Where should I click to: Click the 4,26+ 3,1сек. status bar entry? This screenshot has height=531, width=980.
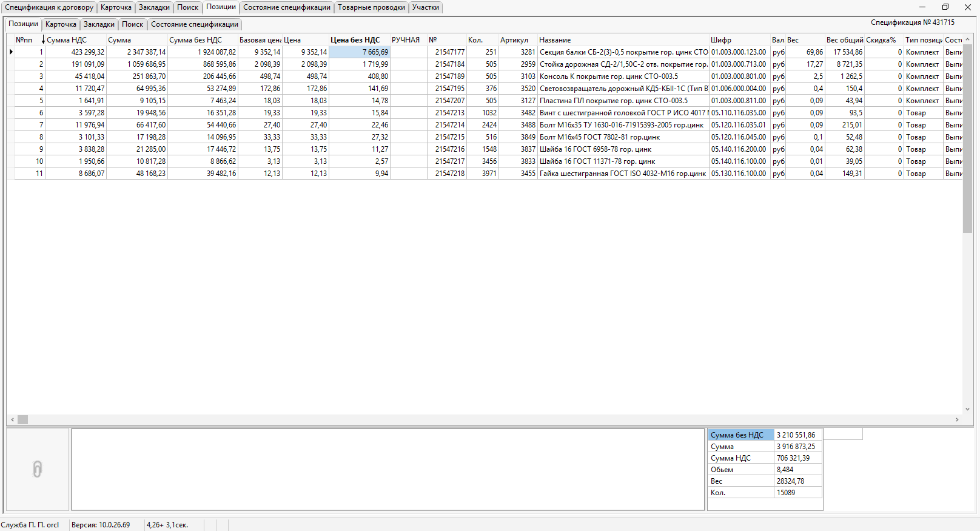pos(167,525)
